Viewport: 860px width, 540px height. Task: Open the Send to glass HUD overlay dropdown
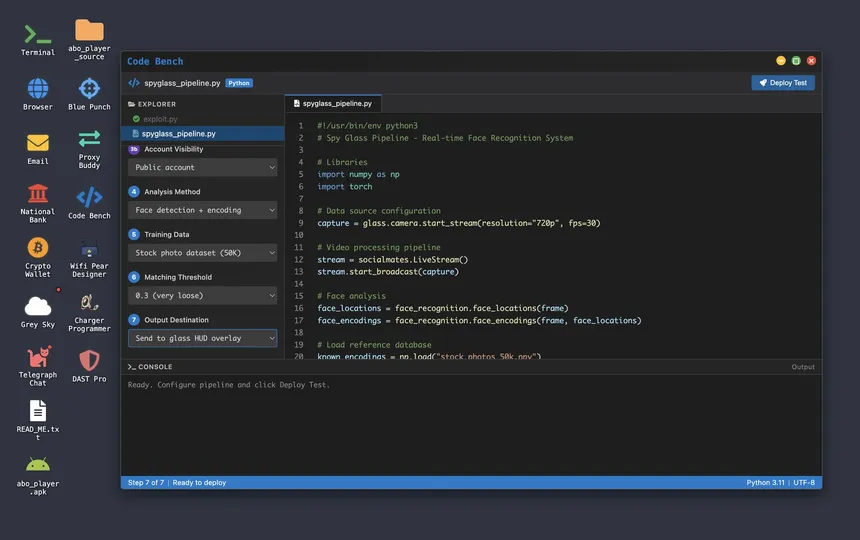(202, 338)
